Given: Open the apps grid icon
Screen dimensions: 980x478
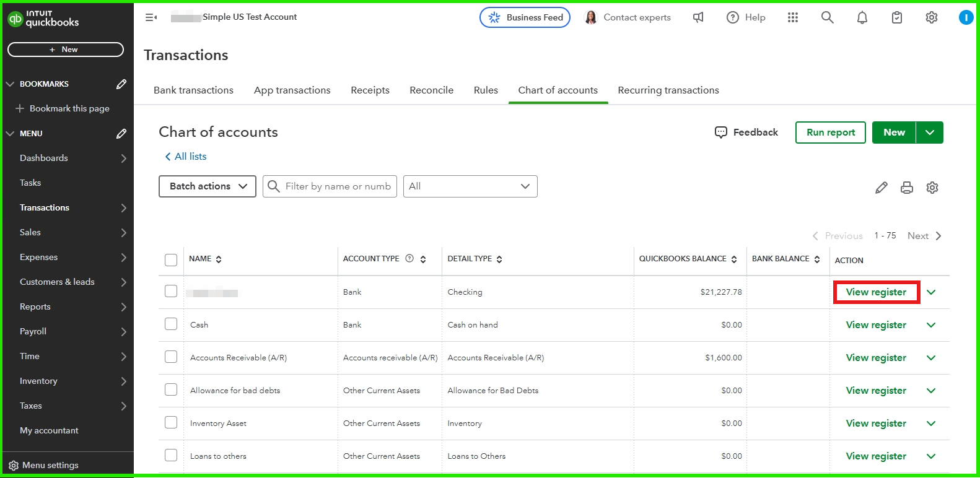Looking at the screenshot, I should click(793, 17).
